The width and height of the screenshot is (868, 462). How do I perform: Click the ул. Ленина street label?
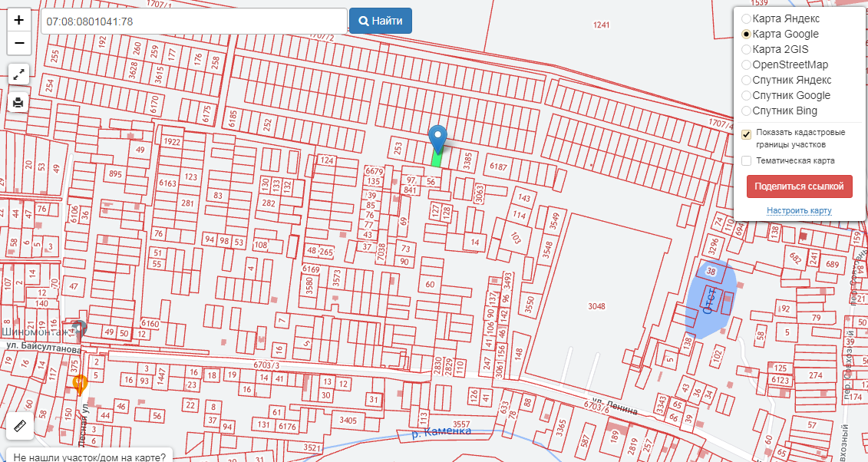coord(615,407)
